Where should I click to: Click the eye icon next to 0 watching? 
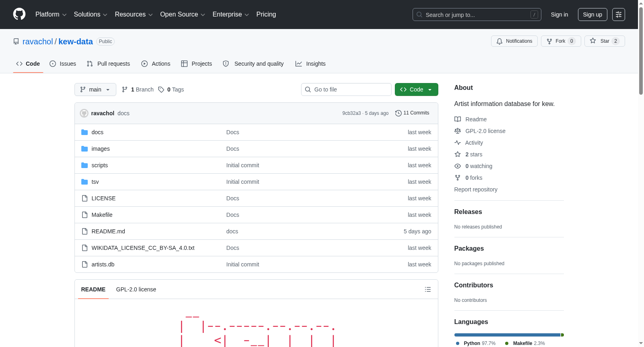coord(458,166)
